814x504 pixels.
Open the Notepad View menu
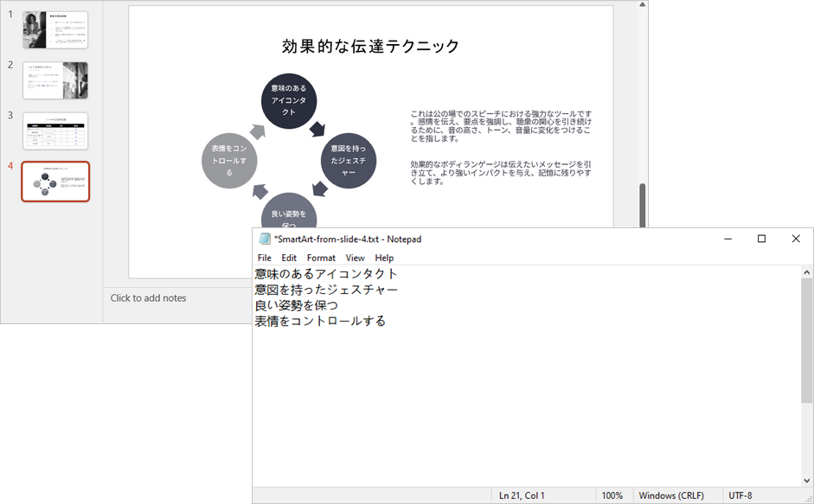(x=355, y=258)
